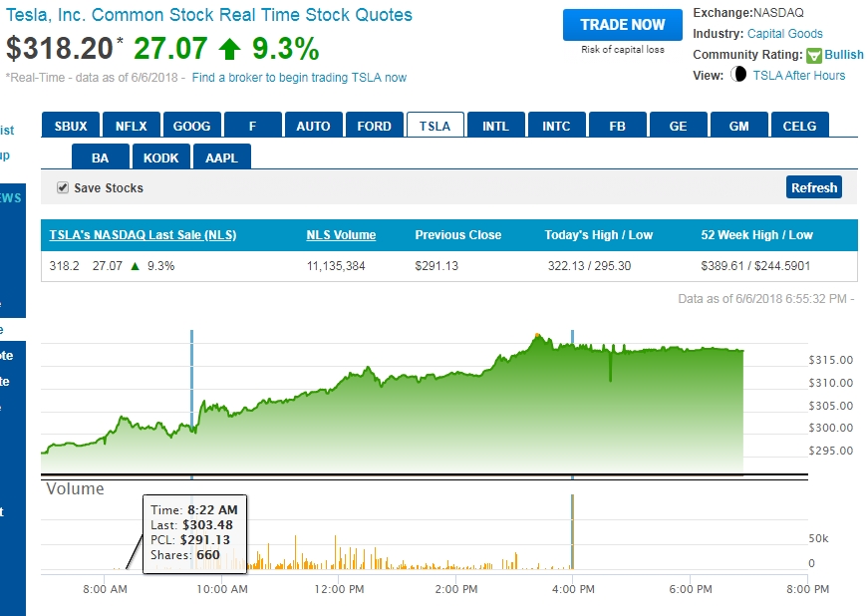Switch to the INTL tab
Screen dimensions: 868x616
pos(495,125)
